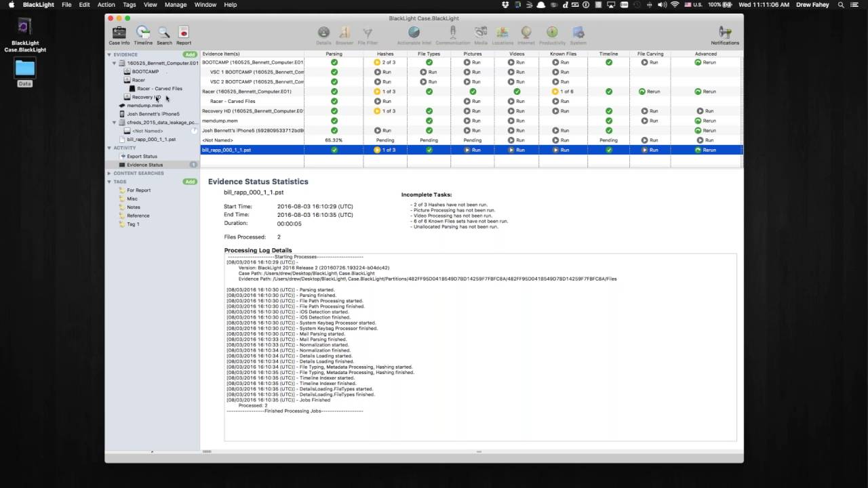This screenshot has height=488, width=868.
Task: Rerun File Carving for Racer row
Action: coord(650,91)
